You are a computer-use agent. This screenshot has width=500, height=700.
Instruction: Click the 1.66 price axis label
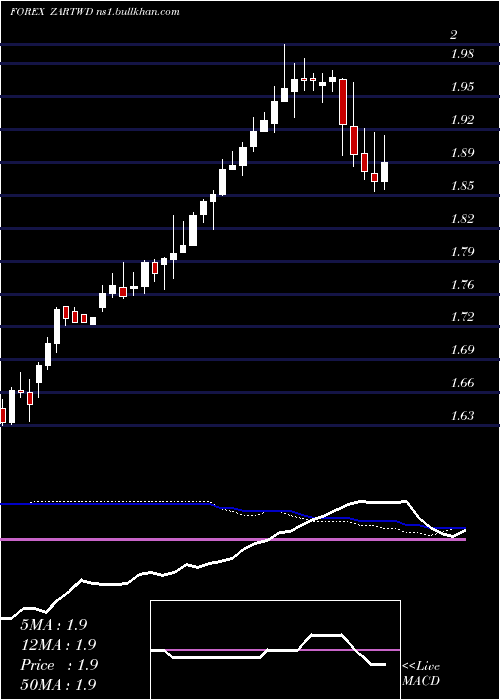(x=462, y=383)
